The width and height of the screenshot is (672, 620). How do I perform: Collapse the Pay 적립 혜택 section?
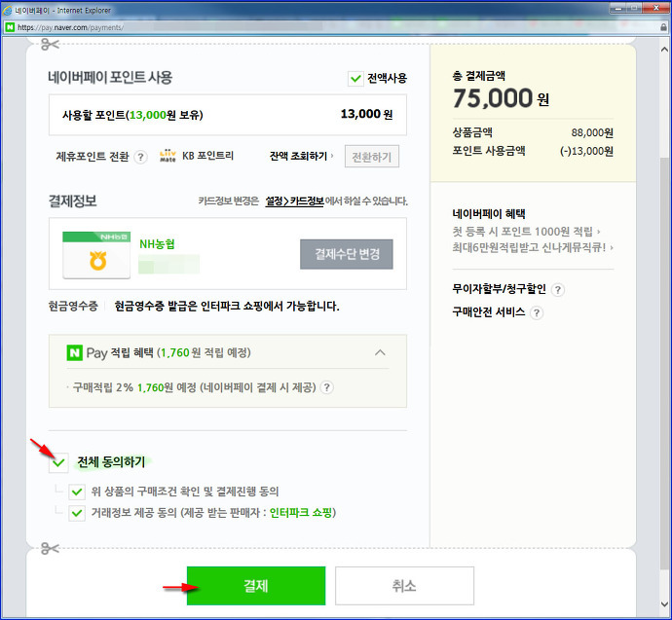(380, 352)
